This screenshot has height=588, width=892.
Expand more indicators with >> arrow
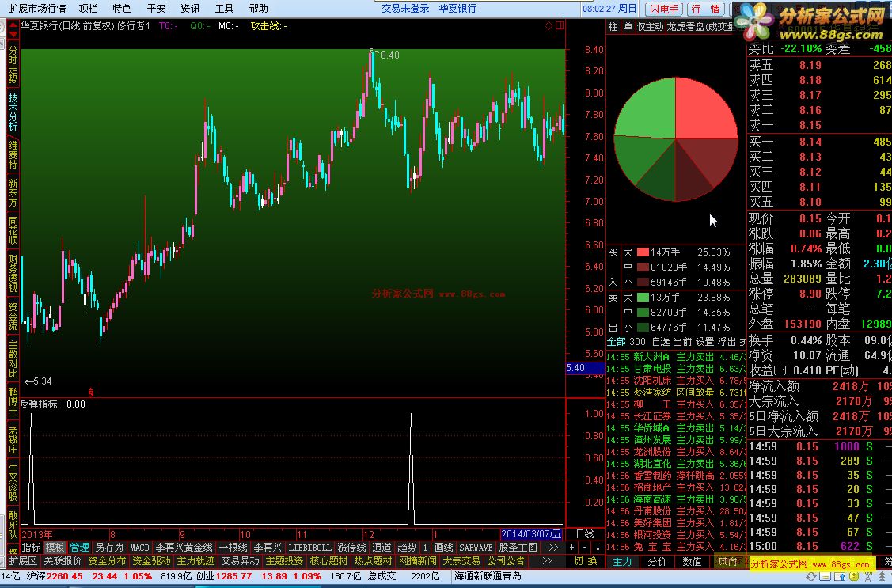point(553,547)
